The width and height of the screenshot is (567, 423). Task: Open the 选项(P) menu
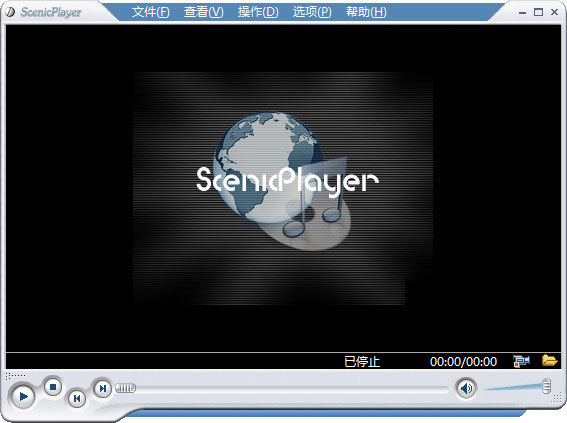click(312, 12)
